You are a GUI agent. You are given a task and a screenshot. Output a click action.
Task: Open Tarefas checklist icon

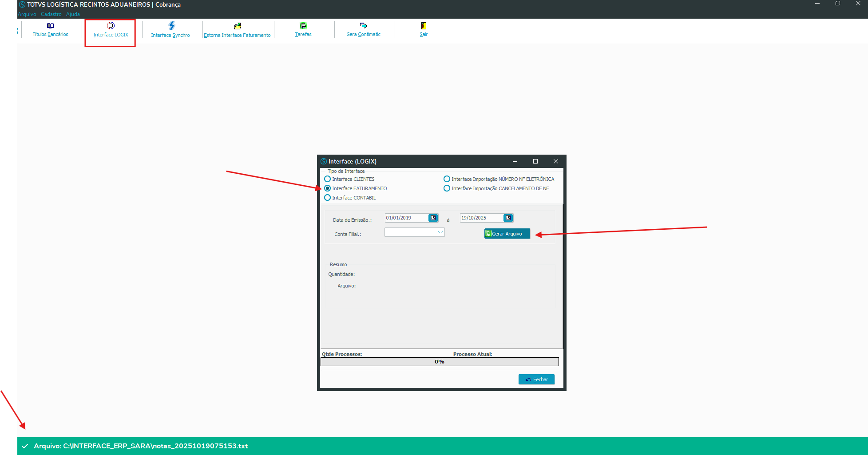click(303, 26)
